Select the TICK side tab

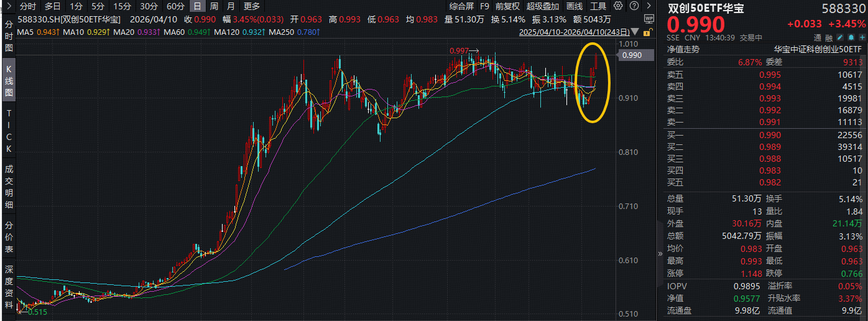click(9, 131)
